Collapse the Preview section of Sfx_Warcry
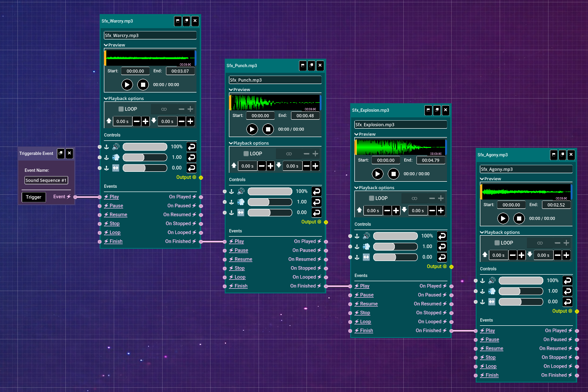This screenshot has height=392, width=588. [106, 45]
